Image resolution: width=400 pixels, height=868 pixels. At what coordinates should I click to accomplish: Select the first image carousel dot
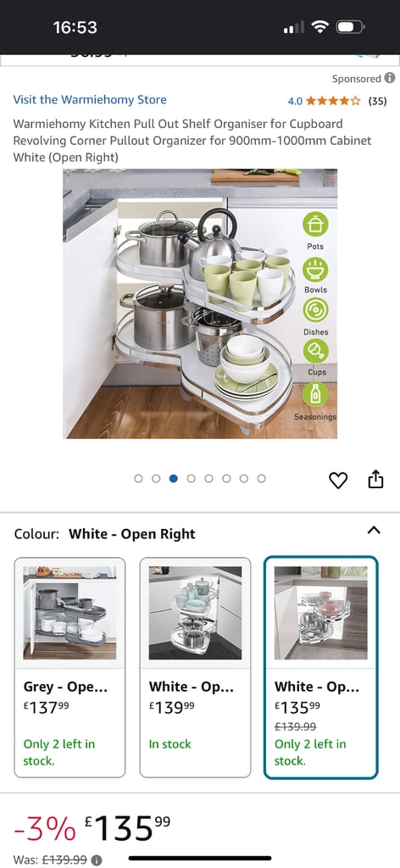[138, 478]
